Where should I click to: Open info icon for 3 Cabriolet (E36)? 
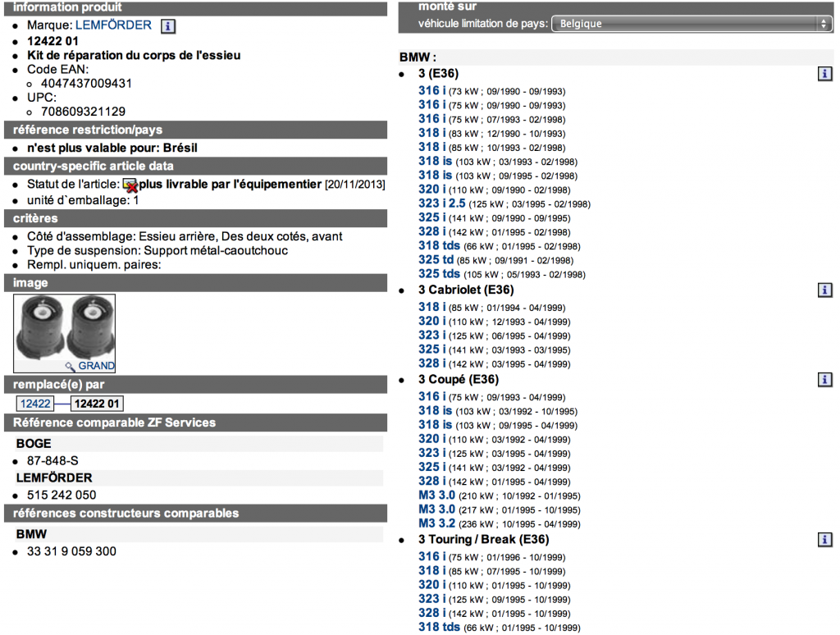pos(824,290)
